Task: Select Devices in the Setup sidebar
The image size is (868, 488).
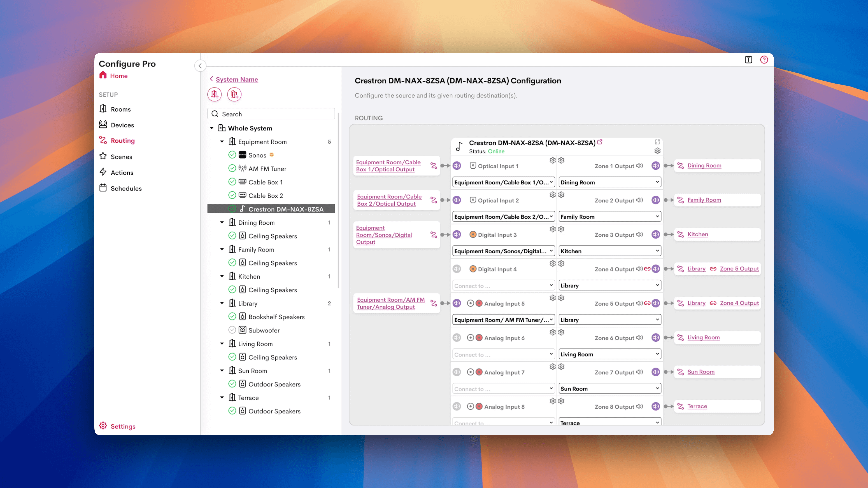Action: pyautogui.click(x=122, y=125)
